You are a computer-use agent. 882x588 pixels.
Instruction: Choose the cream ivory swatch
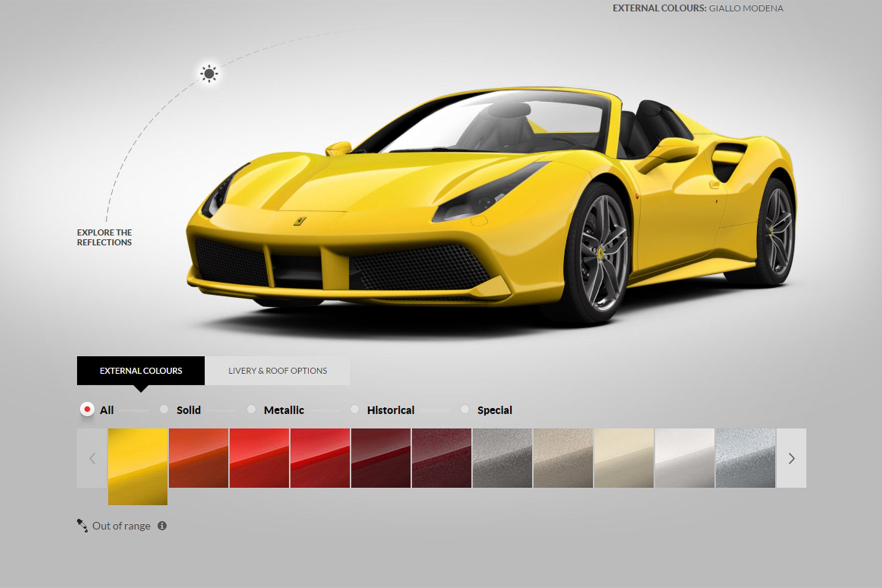[x=624, y=458]
